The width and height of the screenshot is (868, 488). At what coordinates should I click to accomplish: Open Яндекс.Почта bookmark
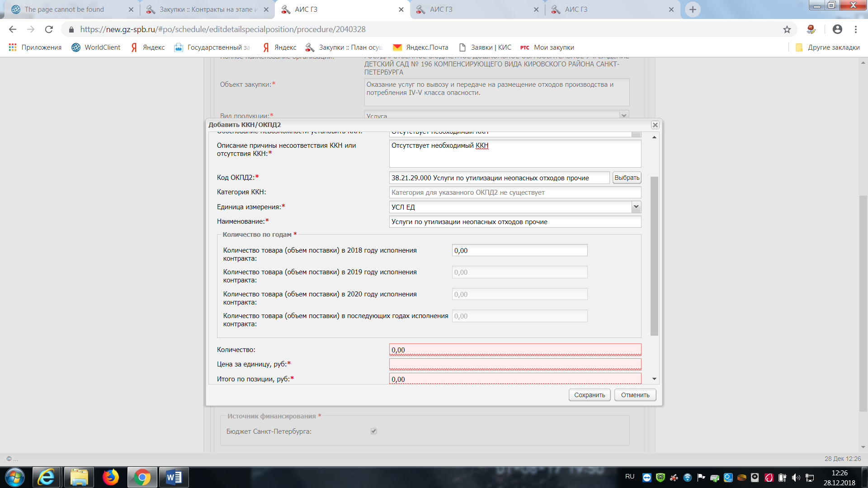tap(420, 47)
